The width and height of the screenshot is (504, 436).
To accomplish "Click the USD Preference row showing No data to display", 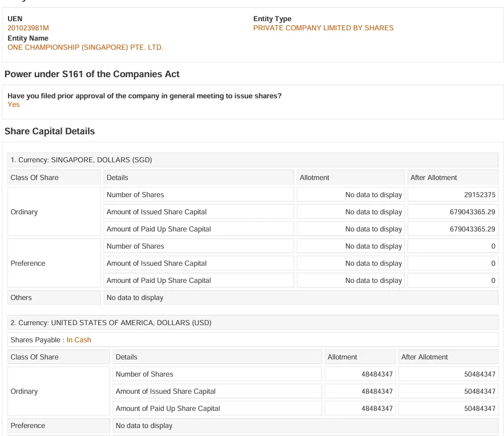I will click(x=253, y=425).
